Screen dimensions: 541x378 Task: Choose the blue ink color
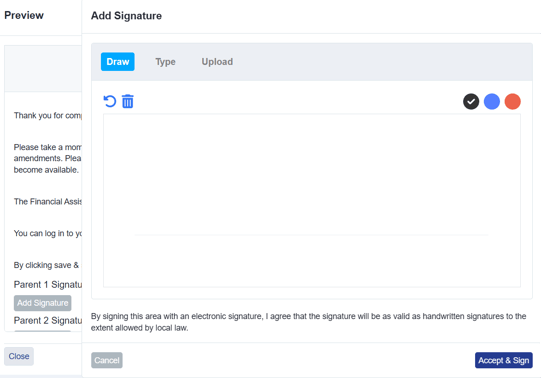492,101
